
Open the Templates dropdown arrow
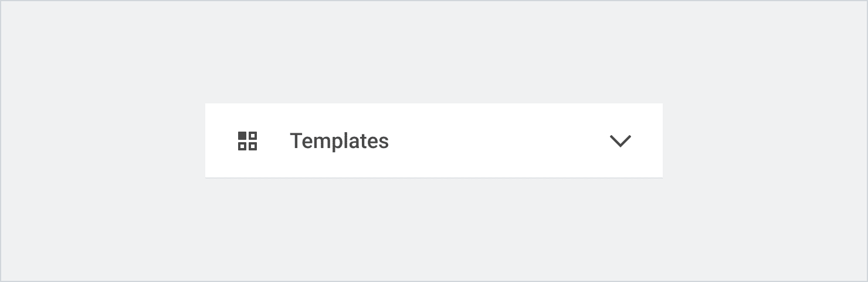tap(620, 141)
